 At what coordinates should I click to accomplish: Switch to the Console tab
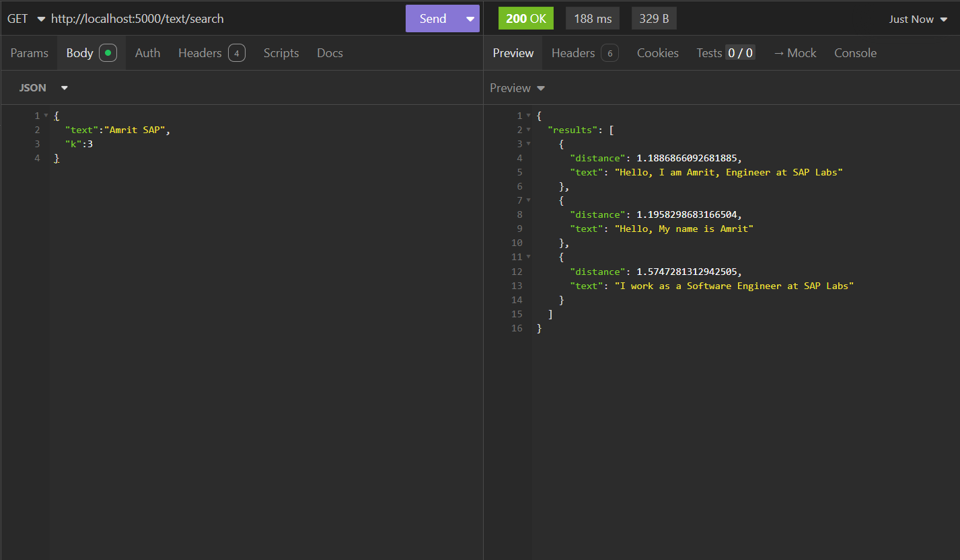(855, 53)
